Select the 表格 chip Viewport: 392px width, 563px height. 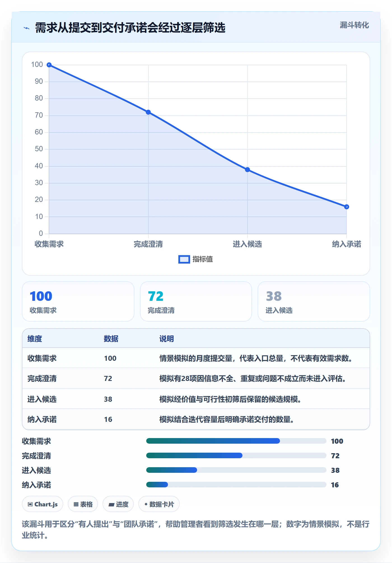[x=83, y=504]
